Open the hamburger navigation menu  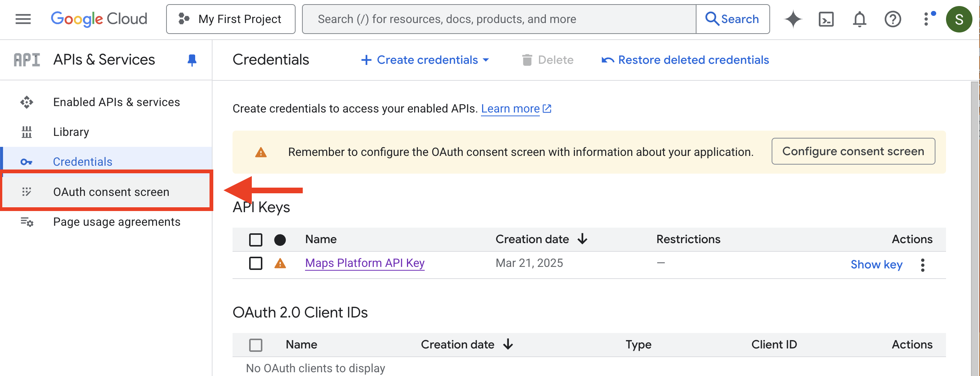pyautogui.click(x=23, y=19)
